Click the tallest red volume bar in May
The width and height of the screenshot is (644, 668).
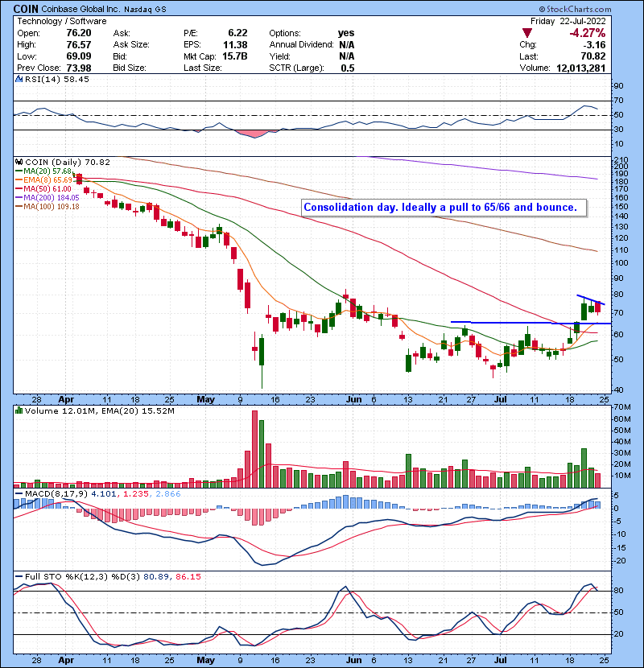pos(254,449)
